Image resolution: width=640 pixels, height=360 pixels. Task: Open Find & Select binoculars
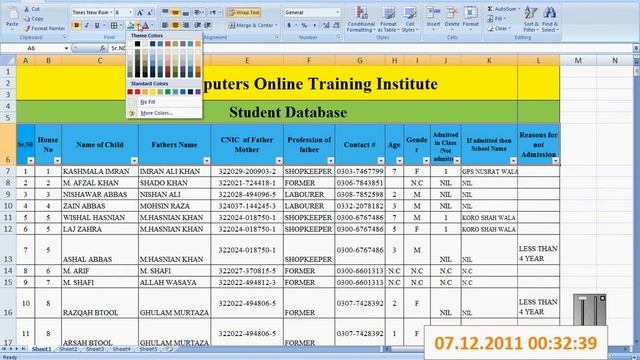550,19
